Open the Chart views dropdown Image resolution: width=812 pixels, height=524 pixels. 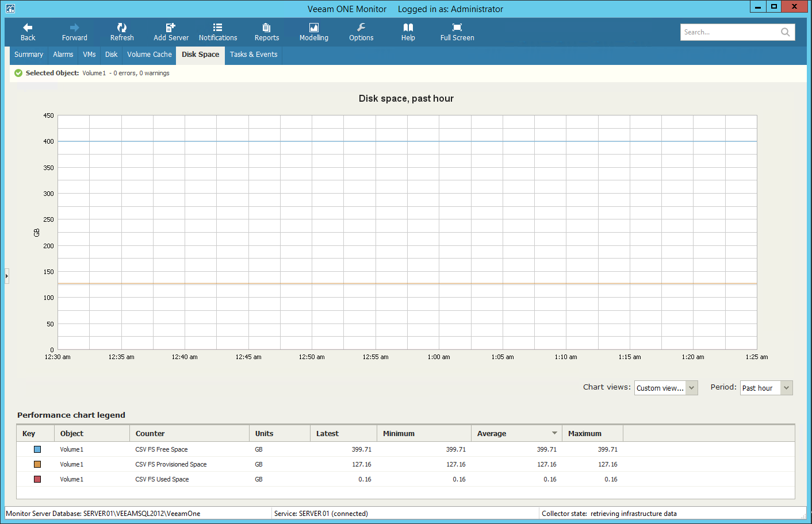(x=666, y=388)
